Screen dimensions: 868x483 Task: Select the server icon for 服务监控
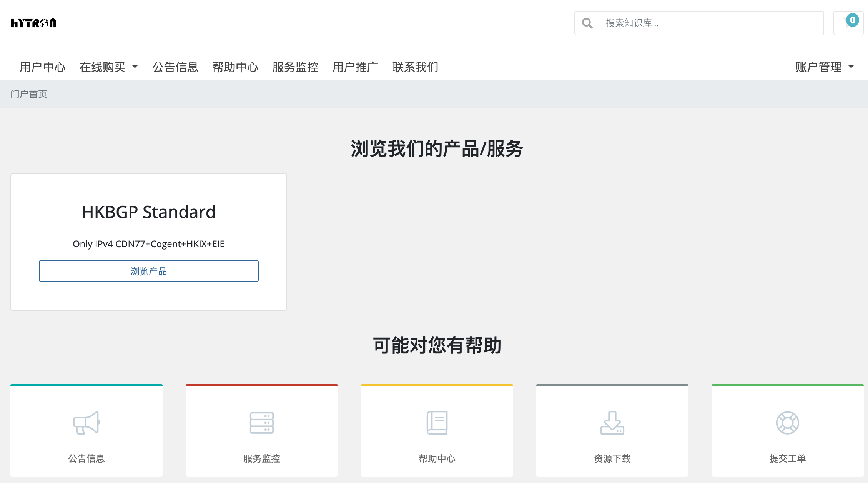pyautogui.click(x=261, y=423)
